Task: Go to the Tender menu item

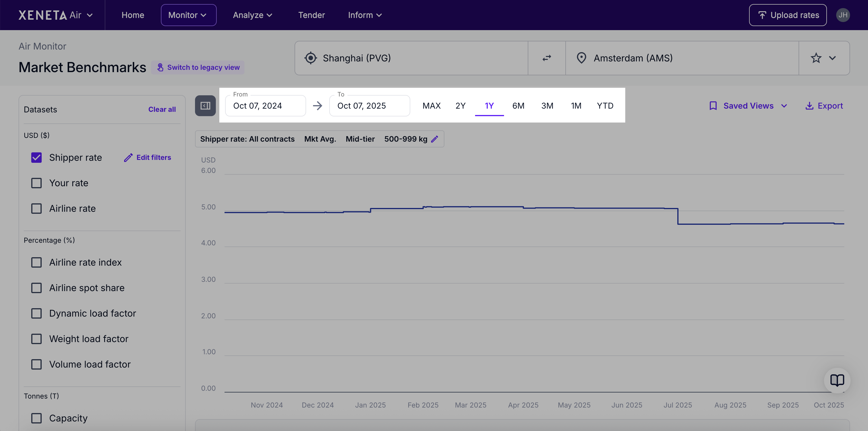Action: tap(311, 15)
